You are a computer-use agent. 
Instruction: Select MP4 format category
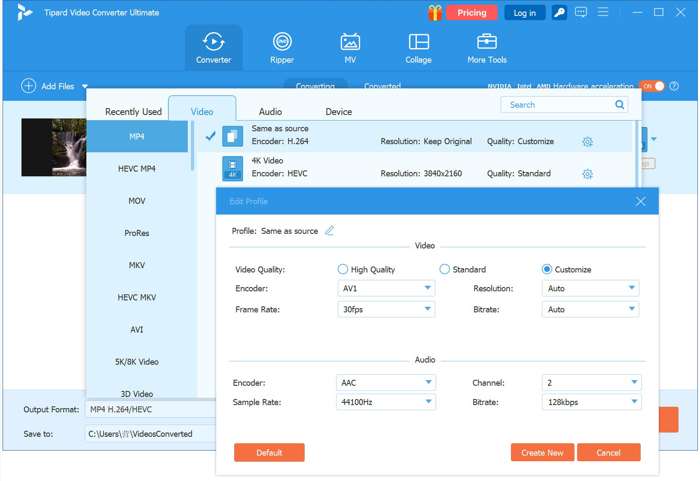pyautogui.click(x=137, y=136)
